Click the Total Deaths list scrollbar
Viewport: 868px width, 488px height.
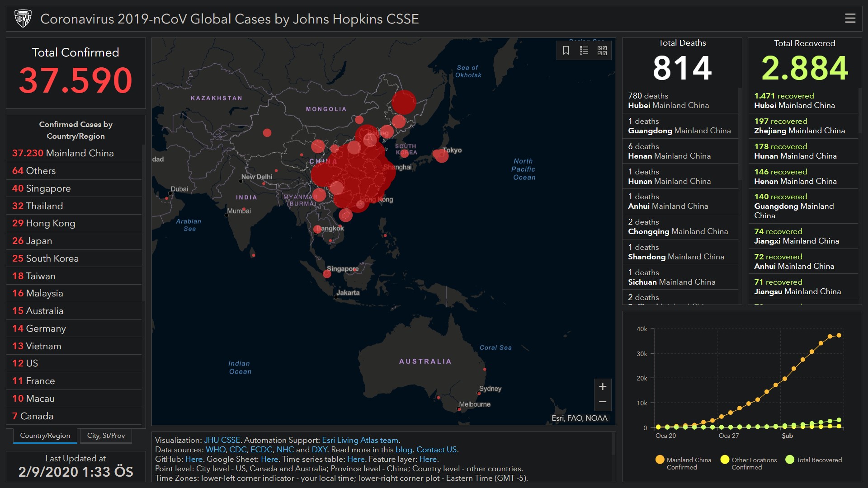[740, 134]
